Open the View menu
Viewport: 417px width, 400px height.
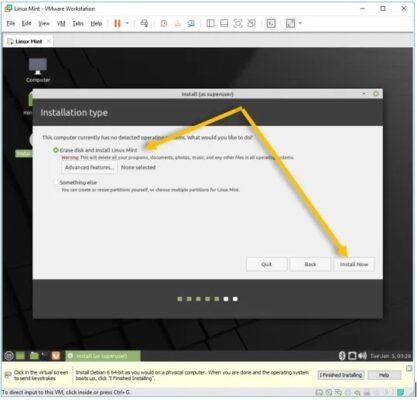[x=44, y=23]
